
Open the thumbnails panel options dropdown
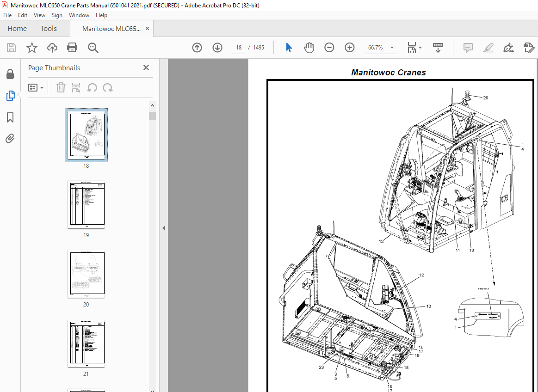(36, 88)
